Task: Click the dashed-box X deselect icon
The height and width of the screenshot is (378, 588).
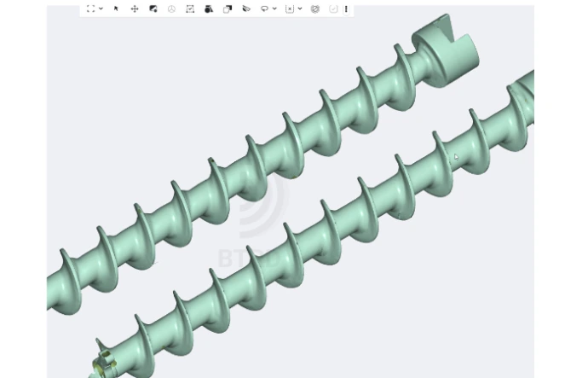Action: coord(290,9)
